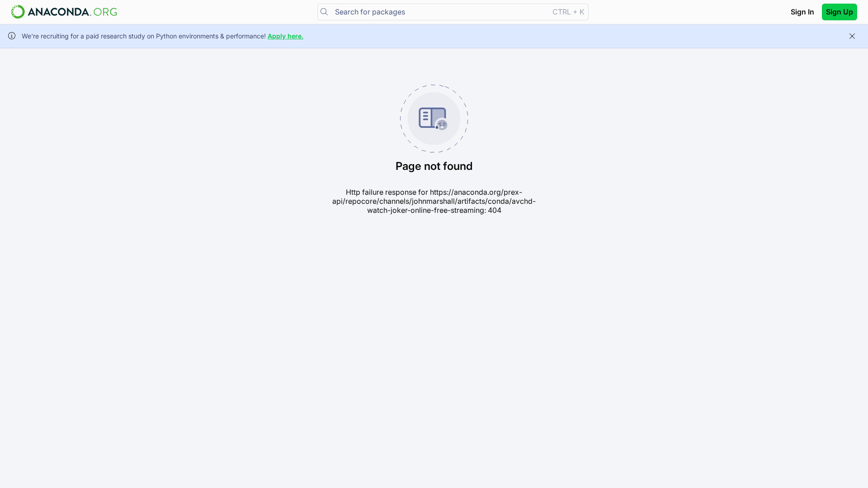Image resolution: width=868 pixels, height=488 pixels.
Task: Click the CTRL + K shortcut hint
Action: pyautogui.click(x=568, y=12)
